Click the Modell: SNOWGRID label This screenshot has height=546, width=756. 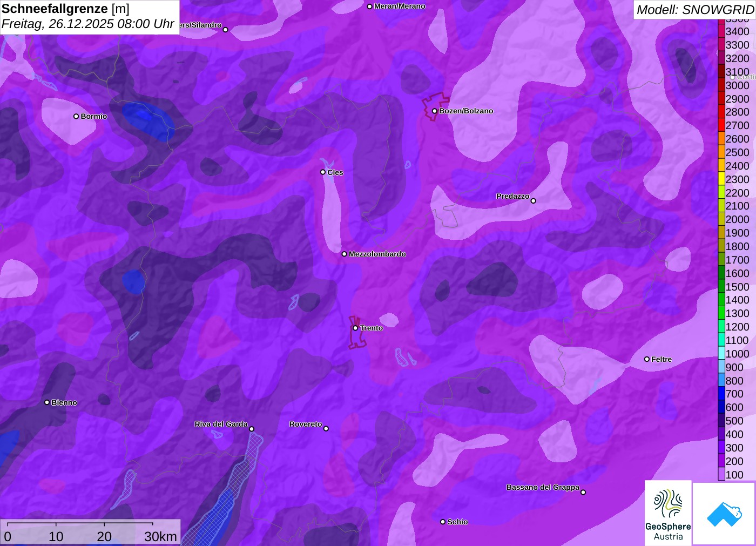point(695,10)
